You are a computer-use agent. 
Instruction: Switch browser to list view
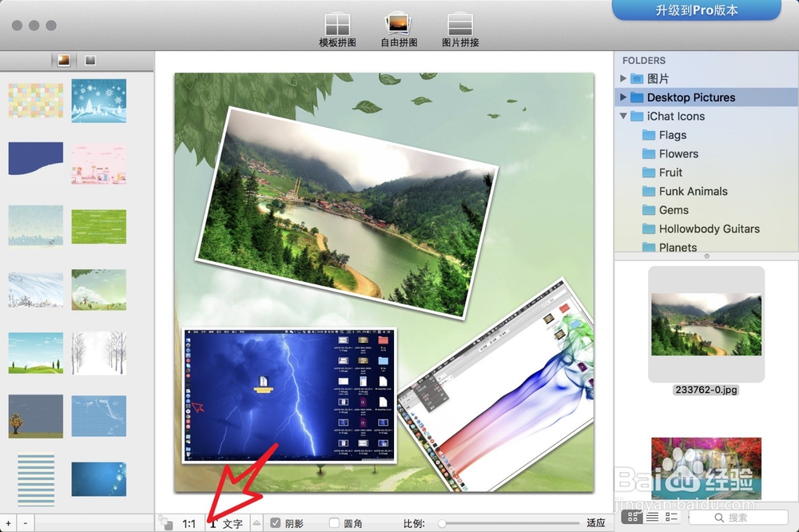652,518
